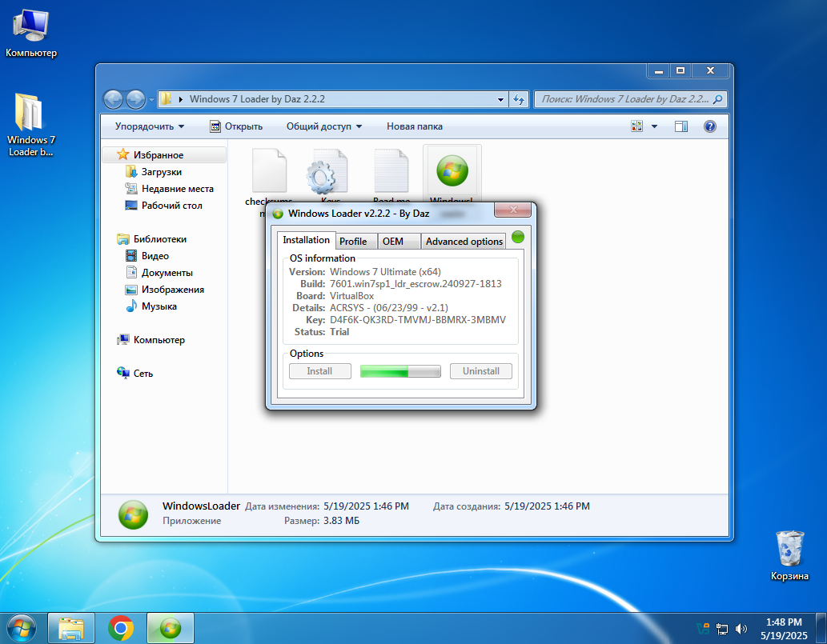Image resolution: width=827 pixels, height=644 pixels.
Task: Switch to the Advanced options tab
Action: (x=464, y=240)
